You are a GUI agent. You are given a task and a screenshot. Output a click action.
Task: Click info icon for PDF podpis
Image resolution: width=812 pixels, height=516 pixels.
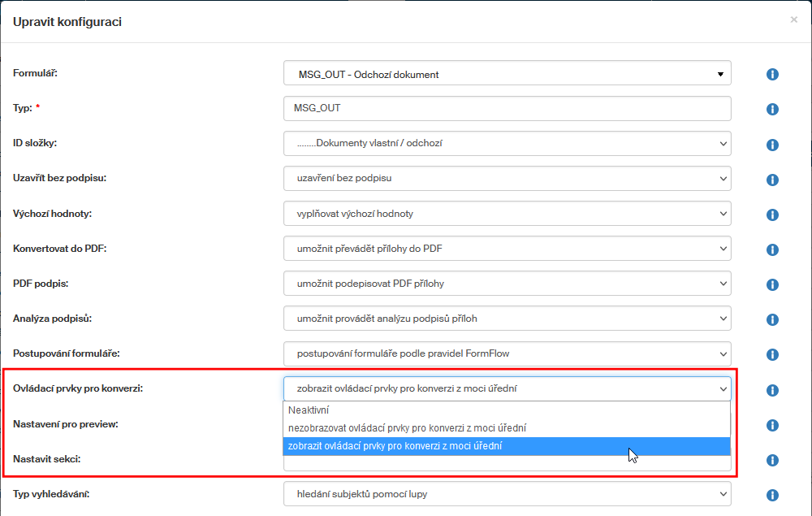[772, 284]
